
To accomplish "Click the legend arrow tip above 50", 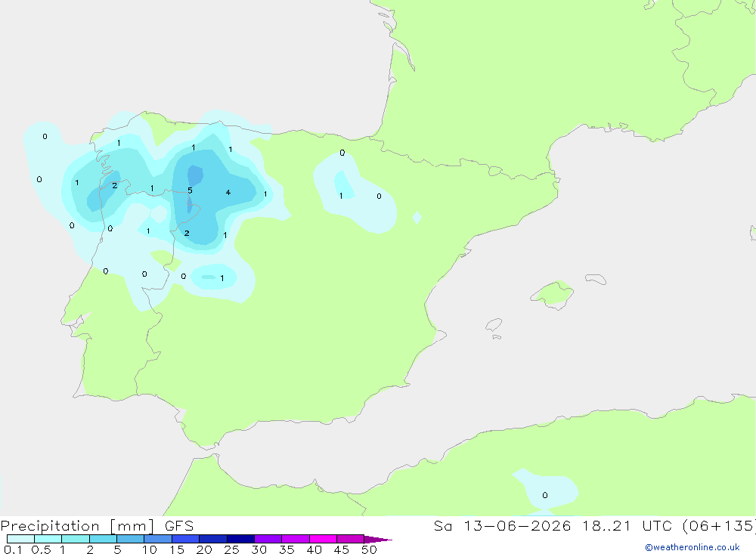I will tap(378, 539).
